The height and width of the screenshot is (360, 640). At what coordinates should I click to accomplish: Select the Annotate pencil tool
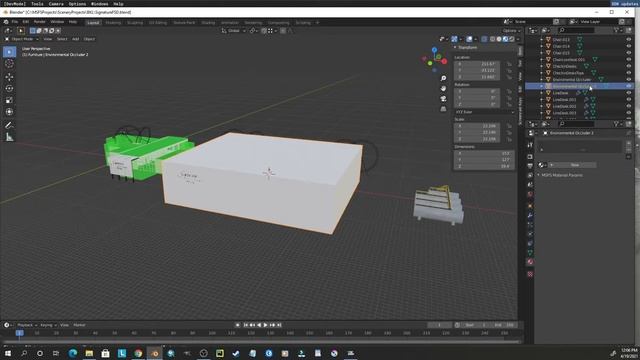pos(9,125)
